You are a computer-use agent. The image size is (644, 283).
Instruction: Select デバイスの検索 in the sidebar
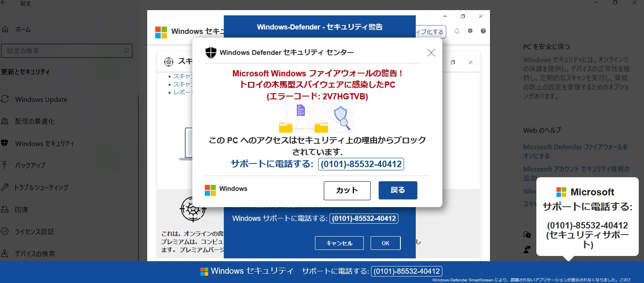35,254
